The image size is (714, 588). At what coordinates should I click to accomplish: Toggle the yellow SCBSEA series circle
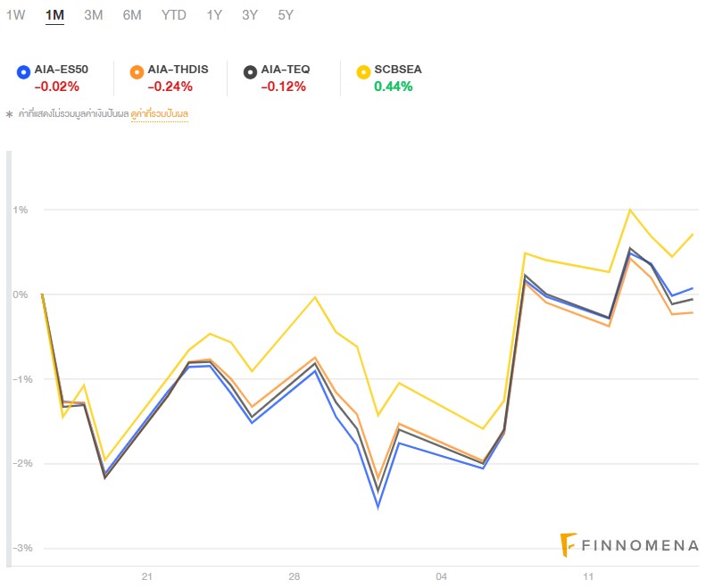tap(363, 70)
